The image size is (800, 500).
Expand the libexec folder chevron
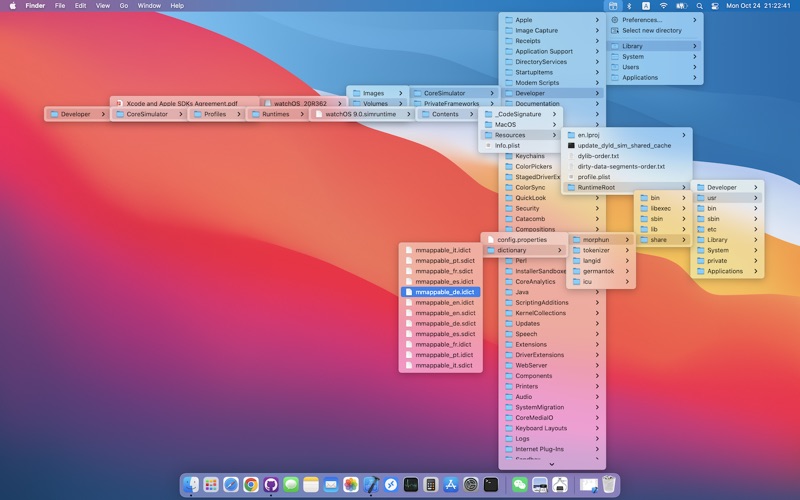click(684, 209)
